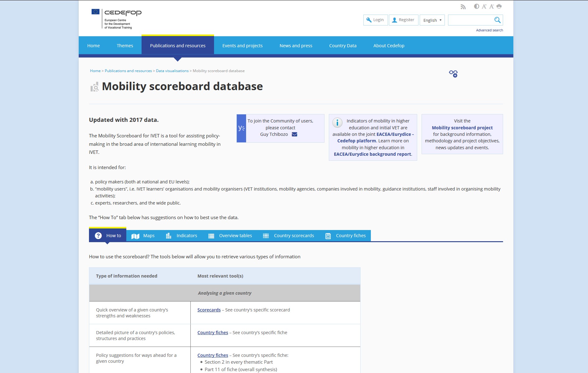588x373 pixels.
Task: Switch to the Indicators tab
Action: 181,236
